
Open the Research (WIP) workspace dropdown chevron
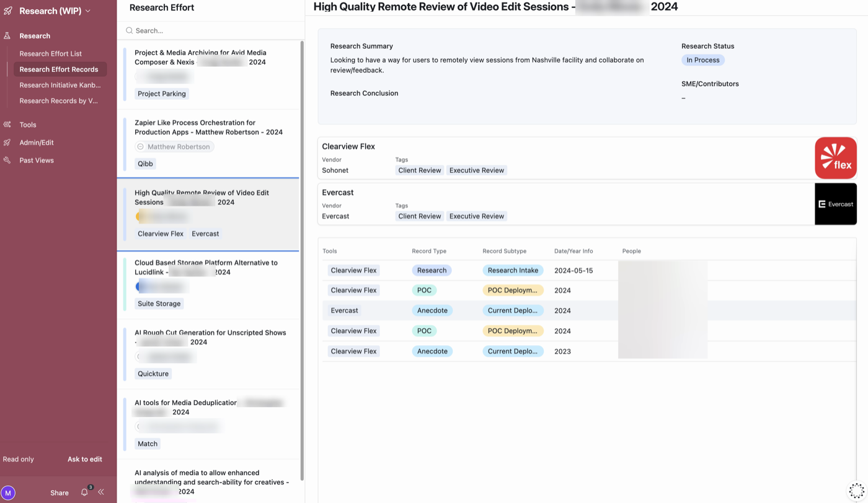[88, 11]
